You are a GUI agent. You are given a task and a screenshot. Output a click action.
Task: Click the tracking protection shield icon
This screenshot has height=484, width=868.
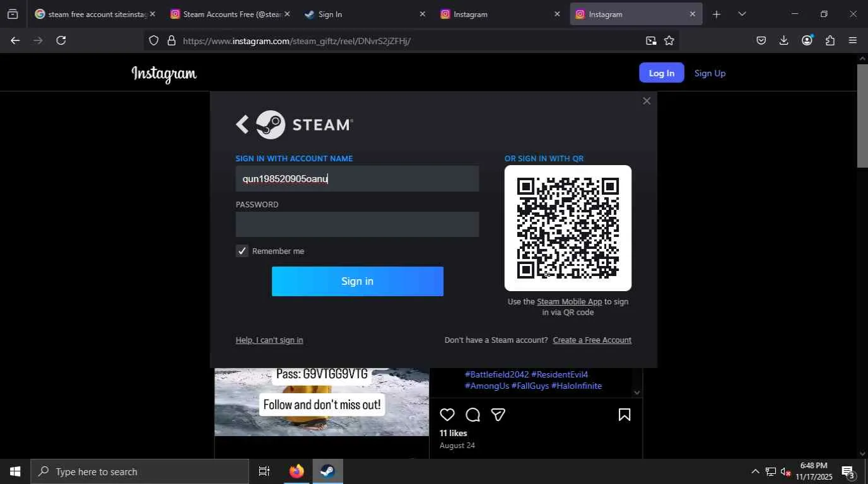(x=154, y=41)
